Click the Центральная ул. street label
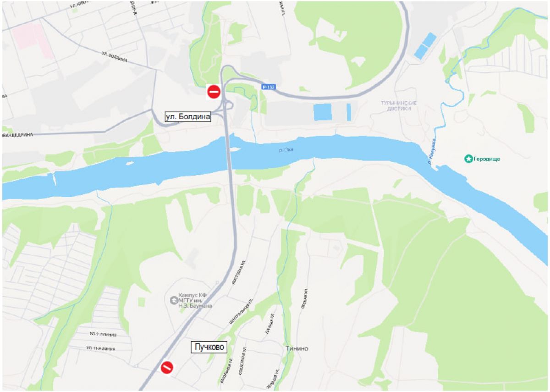The width and height of the screenshot is (550, 392). pyautogui.click(x=241, y=313)
